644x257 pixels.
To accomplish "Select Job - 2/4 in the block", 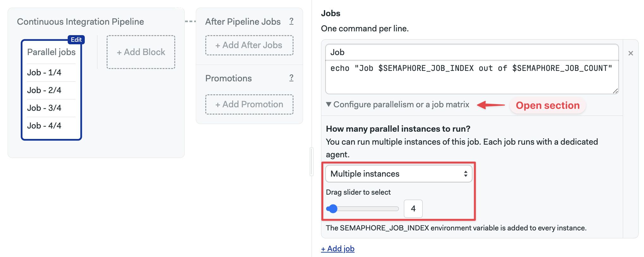I will (44, 90).
